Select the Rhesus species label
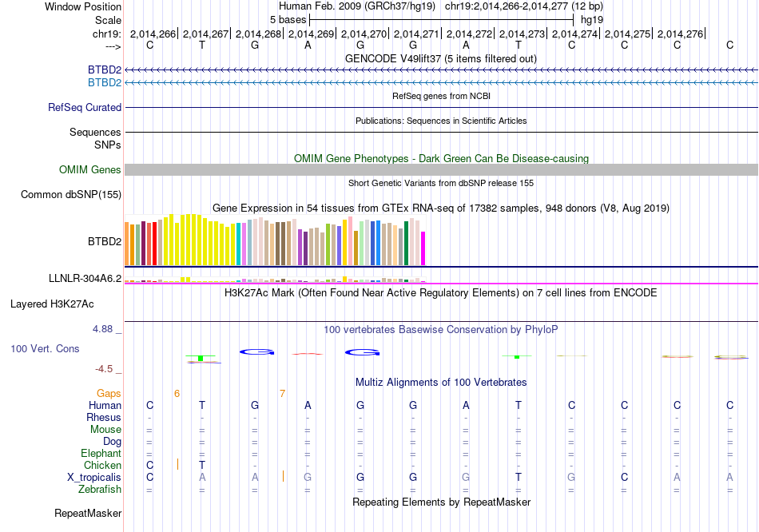 pos(104,417)
